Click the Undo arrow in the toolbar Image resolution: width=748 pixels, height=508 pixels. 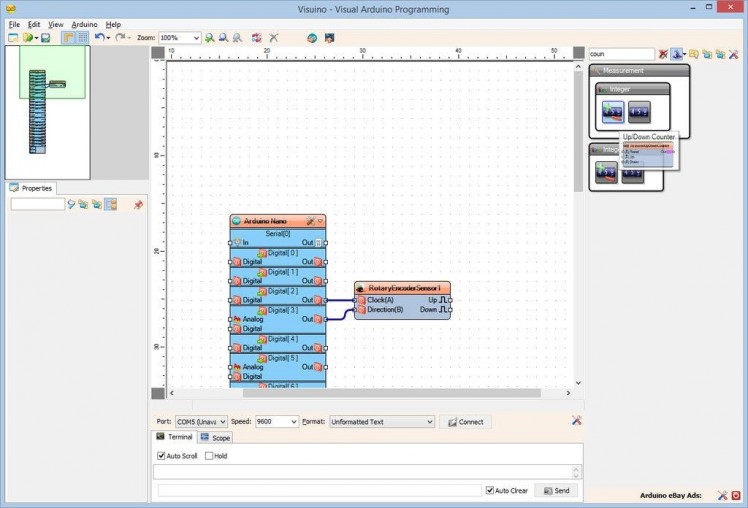(x=99, y=38)
